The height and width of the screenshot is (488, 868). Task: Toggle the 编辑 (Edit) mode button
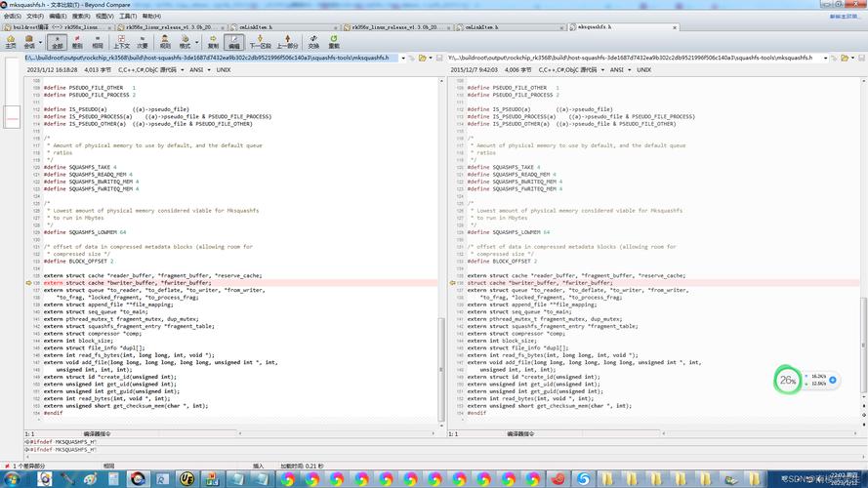pos(234,42)
